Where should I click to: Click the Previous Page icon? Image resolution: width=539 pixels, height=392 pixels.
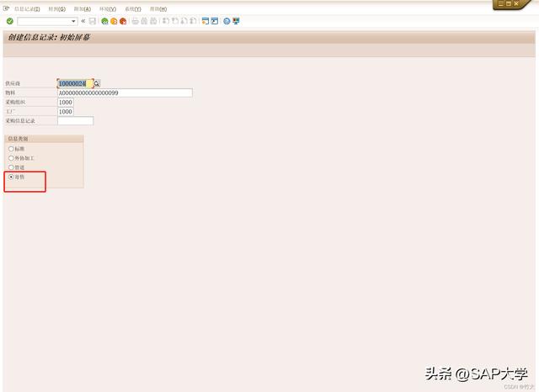175,21
